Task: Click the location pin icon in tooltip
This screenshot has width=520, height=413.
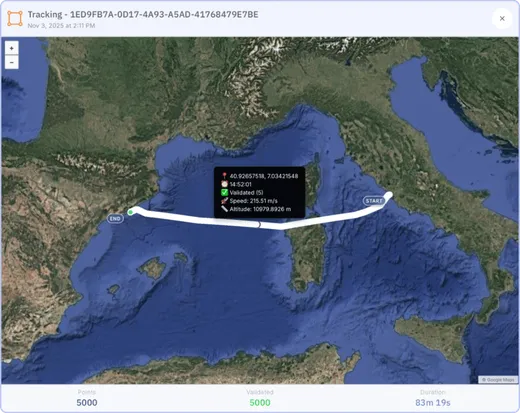Action: tap(224, 176)
